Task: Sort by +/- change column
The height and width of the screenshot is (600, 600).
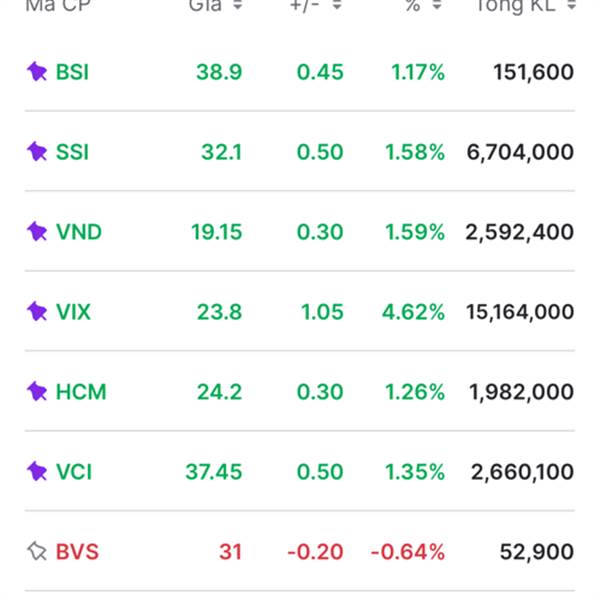Action: (x=337, y=6)
